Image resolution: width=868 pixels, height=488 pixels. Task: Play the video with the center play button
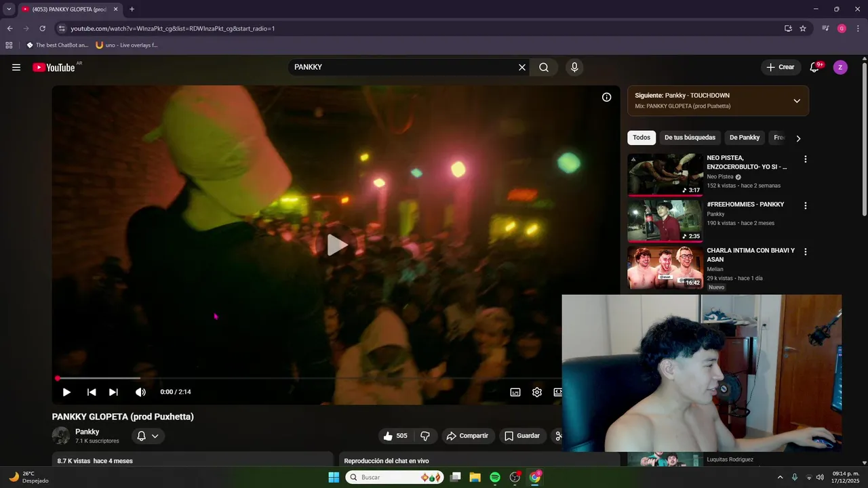click(x=336, y=245)
